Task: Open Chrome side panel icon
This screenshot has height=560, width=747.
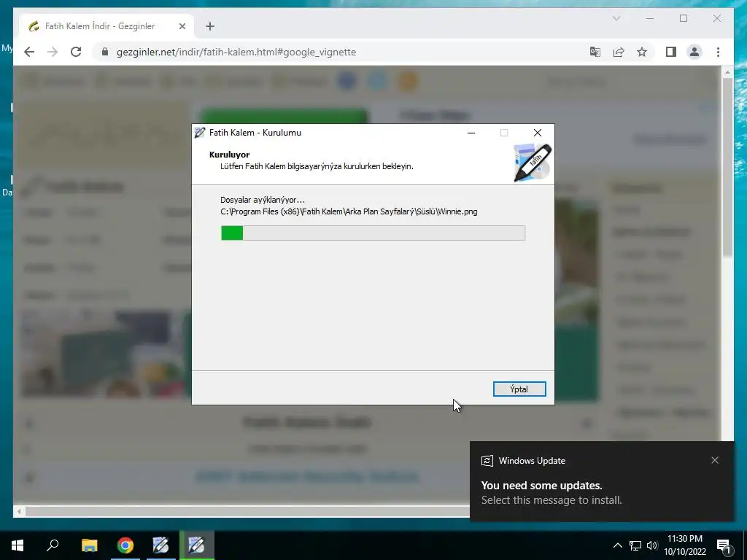Action: tap(671, 52)
